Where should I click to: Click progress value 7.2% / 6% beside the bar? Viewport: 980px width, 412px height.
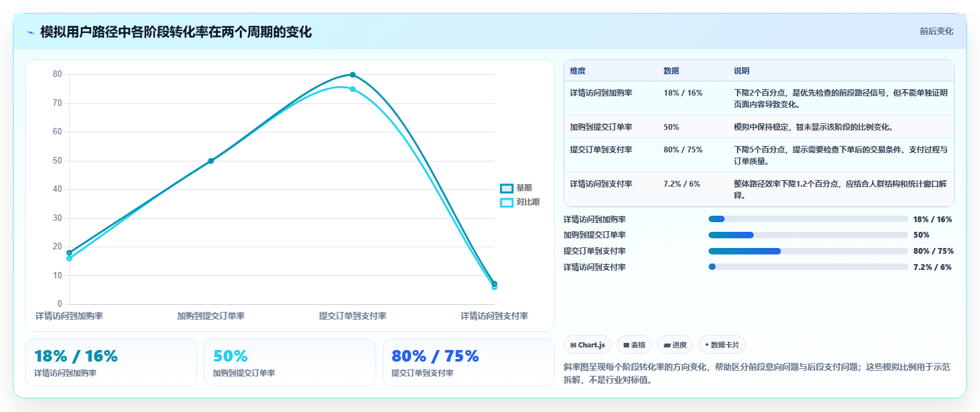[932, 267]
